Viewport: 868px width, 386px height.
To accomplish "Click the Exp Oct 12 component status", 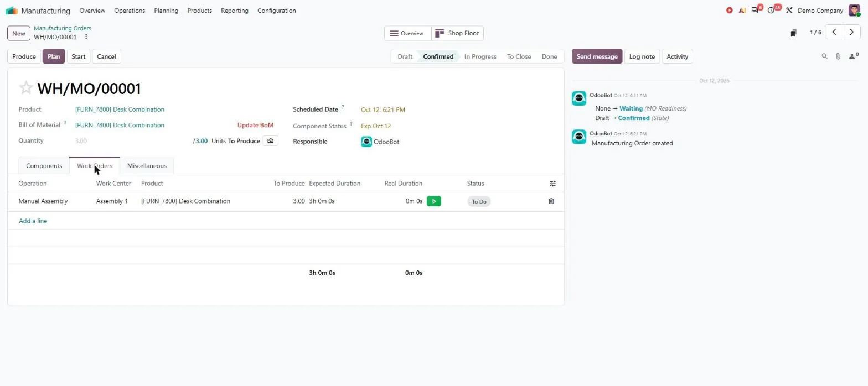I will click(x=376, y=126).
